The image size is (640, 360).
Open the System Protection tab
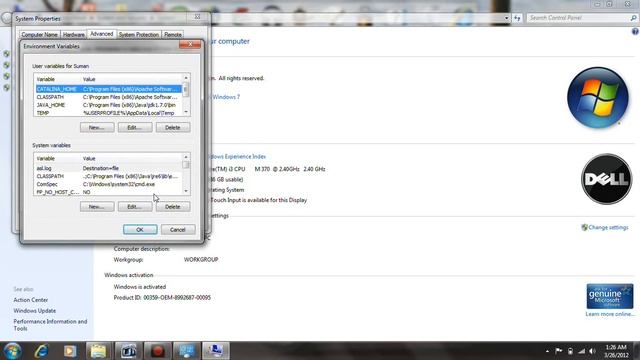pyautogui.click(x=139, y=35)
